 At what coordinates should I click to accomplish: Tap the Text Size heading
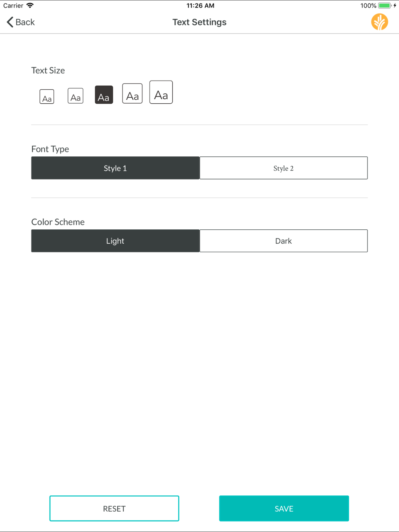pos(48,71)
